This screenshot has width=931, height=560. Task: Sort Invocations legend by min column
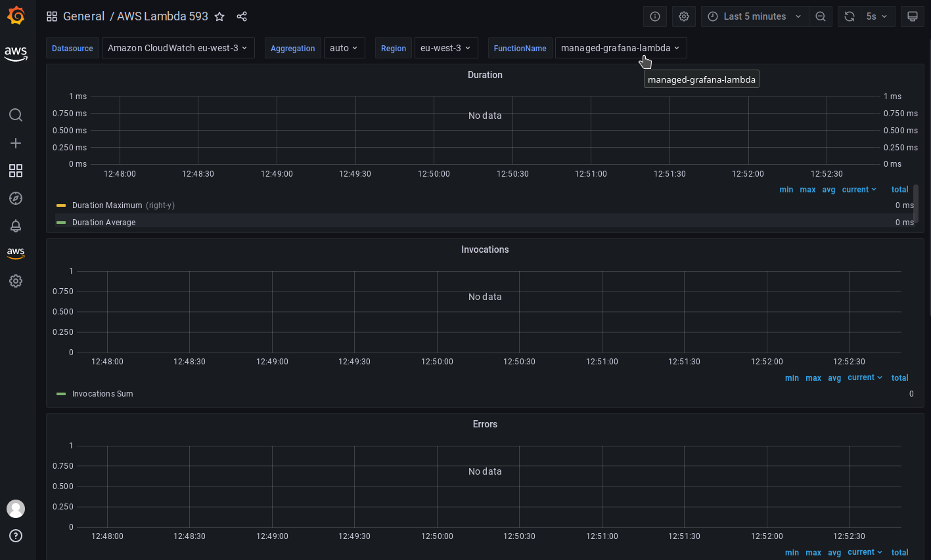pyautogui.click(x=792, y=378)
